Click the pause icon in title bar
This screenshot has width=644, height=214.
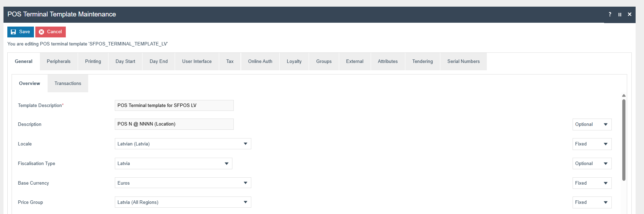620,14
